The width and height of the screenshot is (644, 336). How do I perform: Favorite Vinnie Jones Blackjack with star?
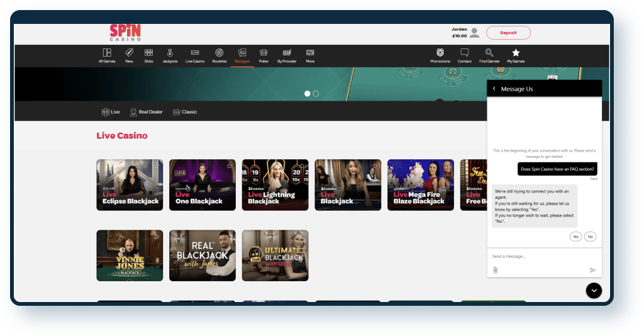click(157, 237)
